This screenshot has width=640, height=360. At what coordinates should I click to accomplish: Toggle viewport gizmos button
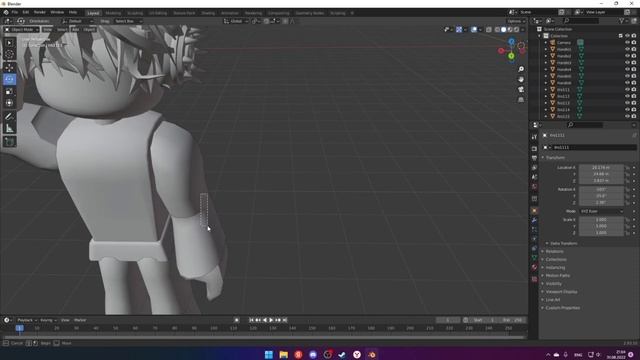[x=459, y=29]
